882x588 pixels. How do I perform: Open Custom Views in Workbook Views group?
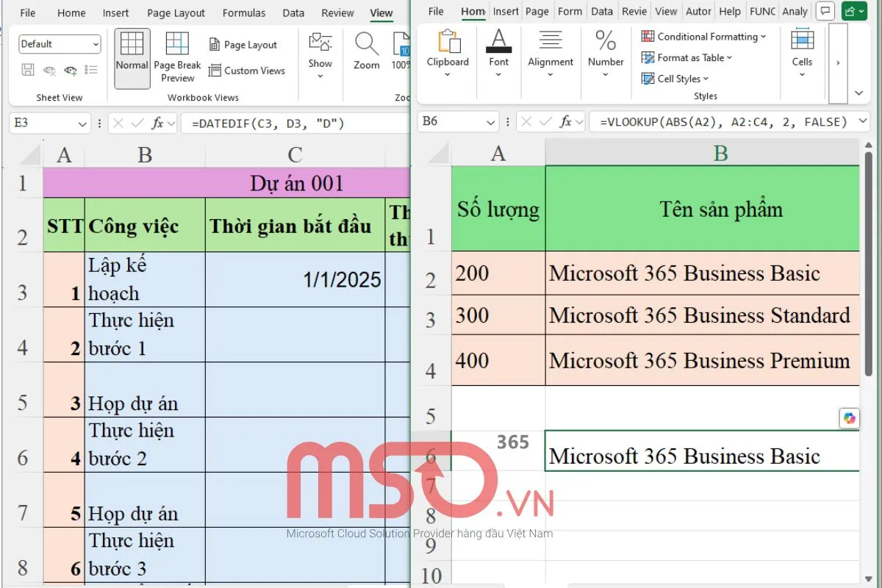coord(248,71)
